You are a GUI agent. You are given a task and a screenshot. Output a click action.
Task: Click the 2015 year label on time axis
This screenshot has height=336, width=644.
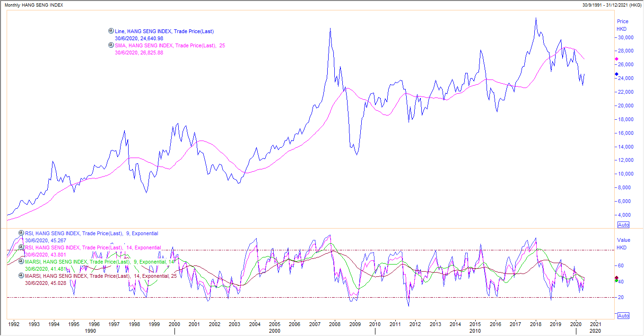(475, 325)
